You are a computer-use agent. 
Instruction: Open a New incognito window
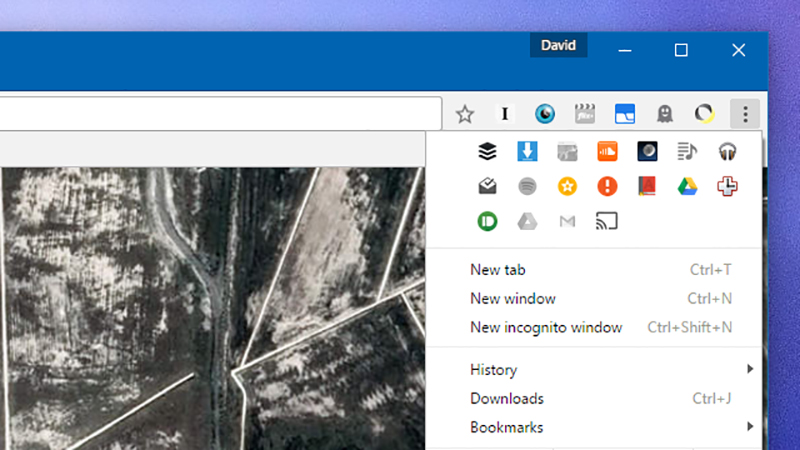[x=594, y=327]
